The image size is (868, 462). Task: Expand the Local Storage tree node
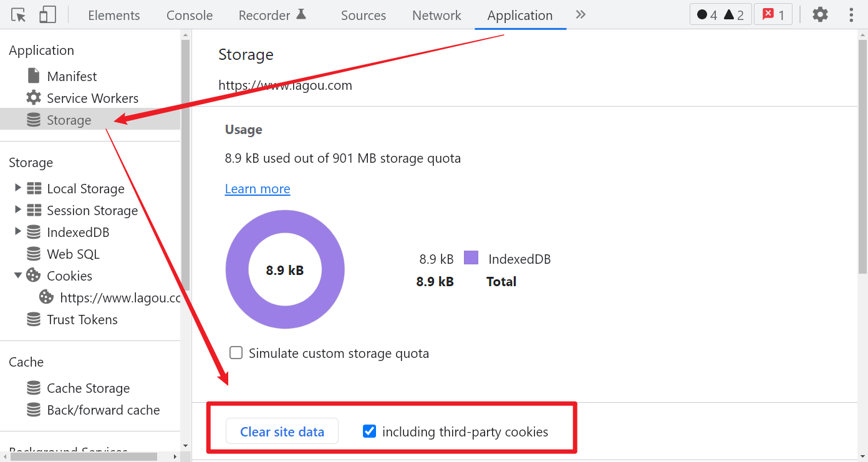coord(17,188)
